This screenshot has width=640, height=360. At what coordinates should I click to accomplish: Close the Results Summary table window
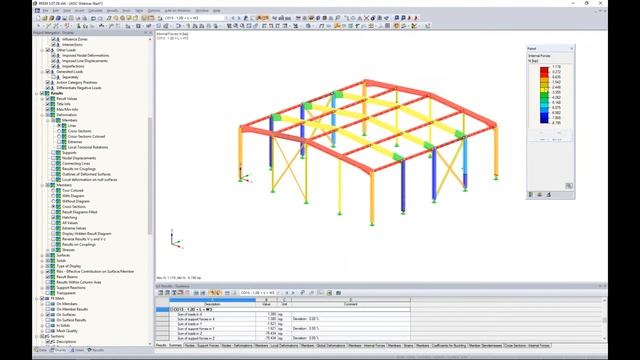(604, 286)
